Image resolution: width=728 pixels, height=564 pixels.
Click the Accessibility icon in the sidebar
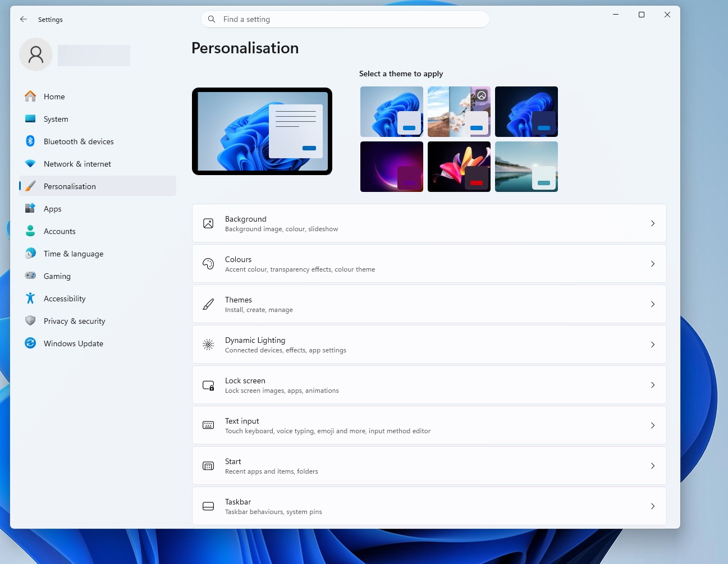tap(30, 298)
